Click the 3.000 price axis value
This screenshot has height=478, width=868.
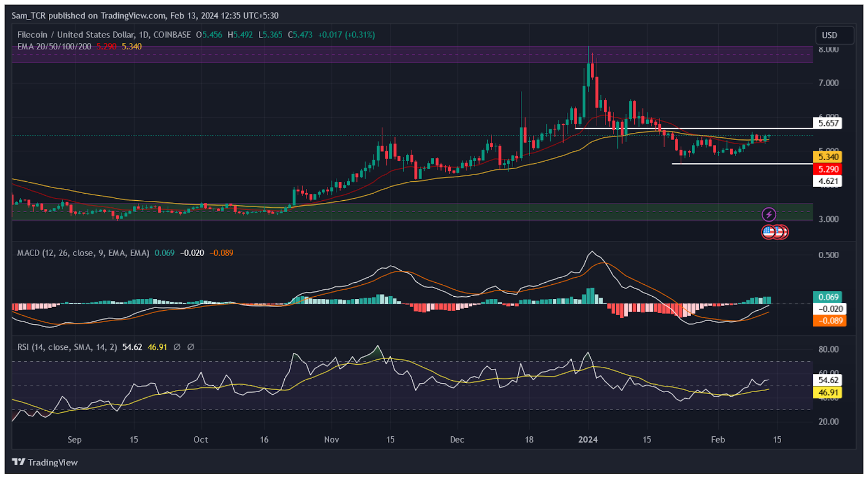pos(828,219)
